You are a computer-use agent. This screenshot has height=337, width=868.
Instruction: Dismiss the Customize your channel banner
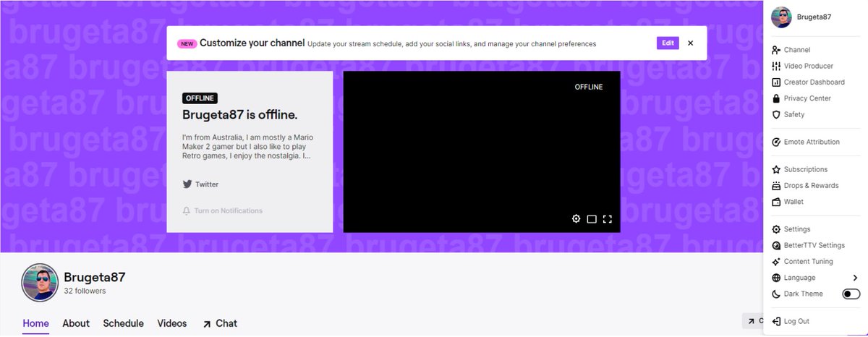click(x=691, y=43)
